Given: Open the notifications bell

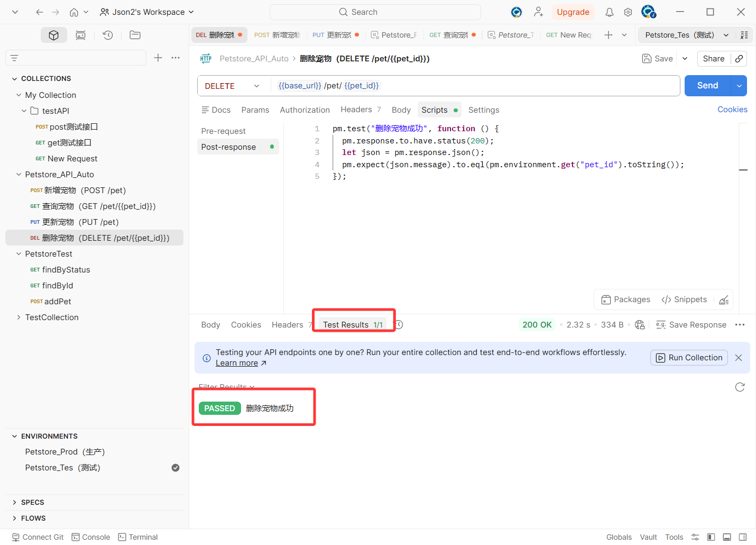Looking at the screenshot, I should (x=610, y=12).
